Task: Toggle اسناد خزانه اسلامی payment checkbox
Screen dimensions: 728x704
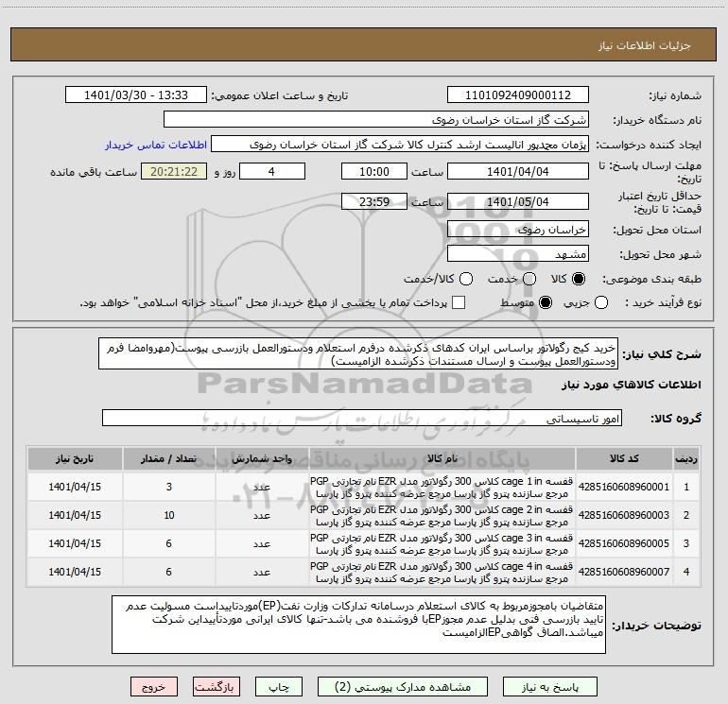Action: pyautogui.click(x=459, y=302)
